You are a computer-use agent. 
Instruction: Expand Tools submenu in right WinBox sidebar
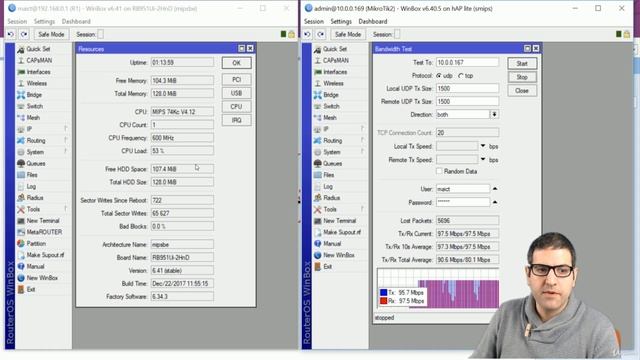pos(362,209)
